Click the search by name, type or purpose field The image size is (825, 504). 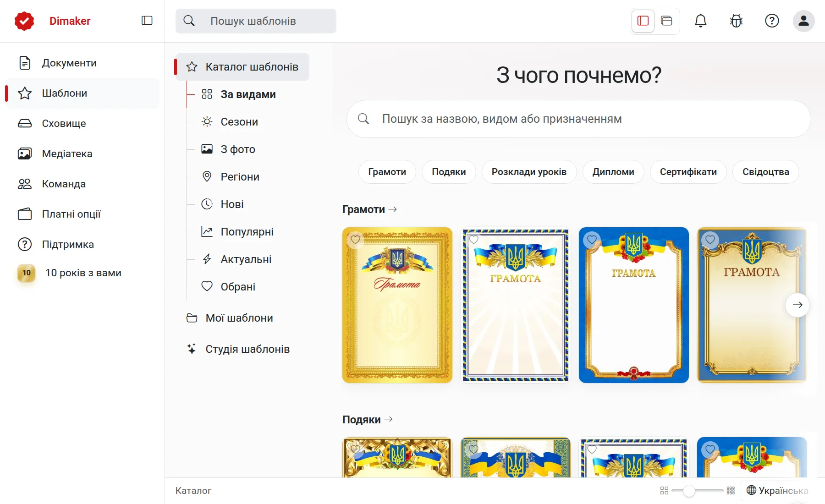click(579, 119)
